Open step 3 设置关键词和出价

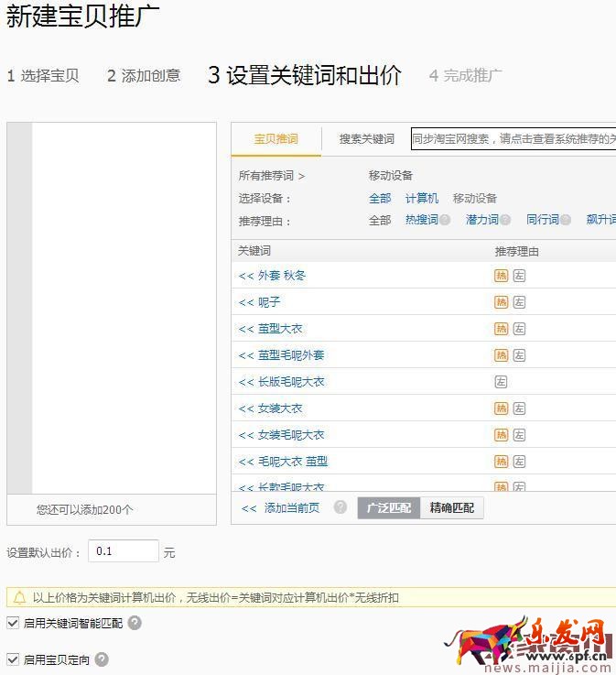(305, 75)
